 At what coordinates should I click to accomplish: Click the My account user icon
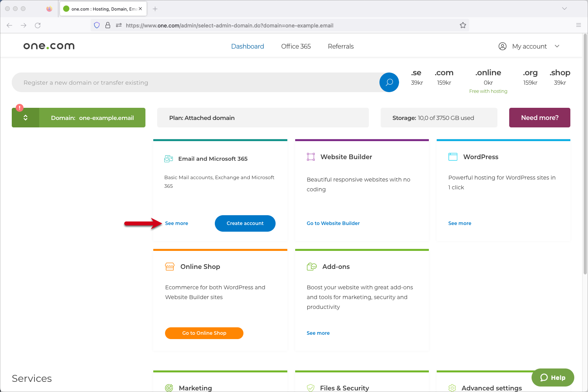coord(503,46)
